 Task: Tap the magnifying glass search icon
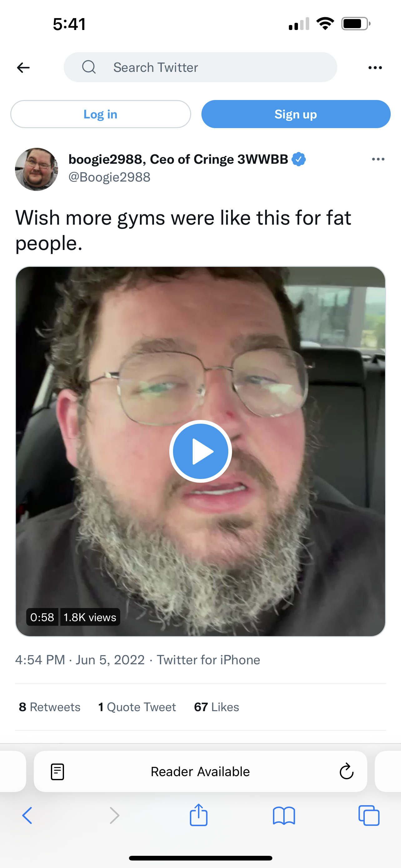click(x=89, y=67)
